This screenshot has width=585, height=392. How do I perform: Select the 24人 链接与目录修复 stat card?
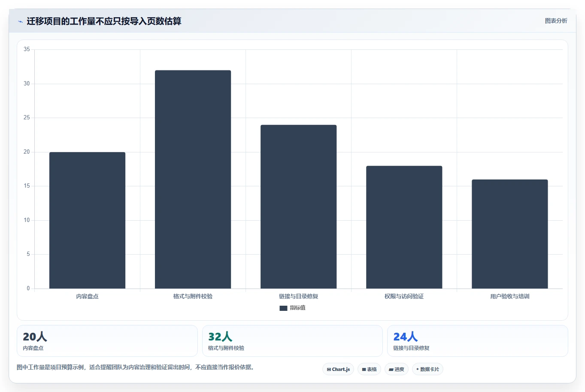pyautogui.click(x=478, y=341)
